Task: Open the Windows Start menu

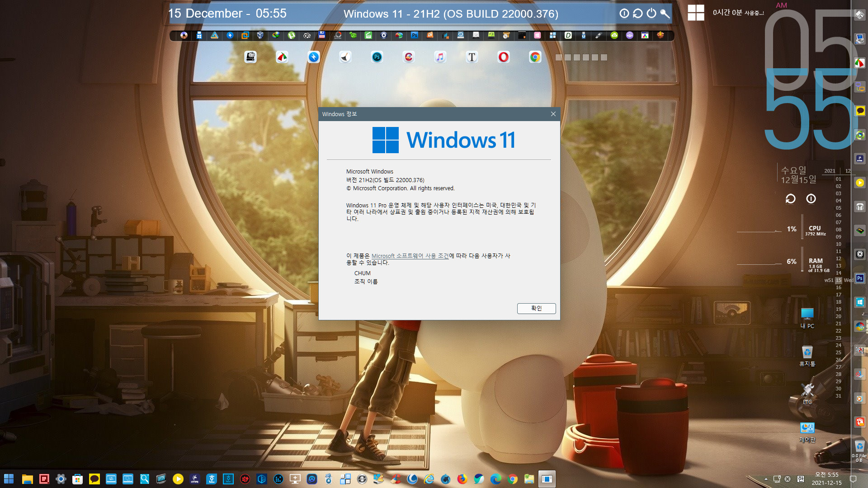Action: [x=9, y=479]
